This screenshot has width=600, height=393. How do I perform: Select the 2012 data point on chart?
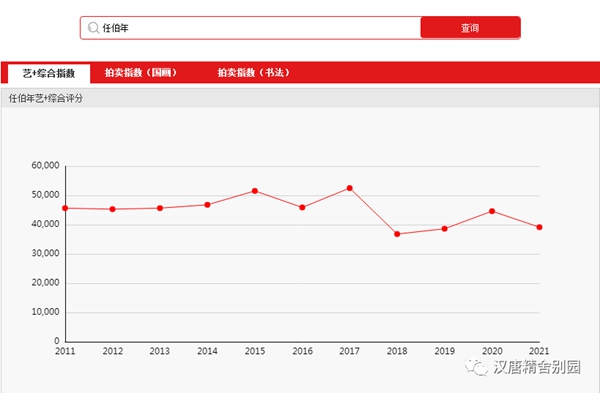point(112,209)
